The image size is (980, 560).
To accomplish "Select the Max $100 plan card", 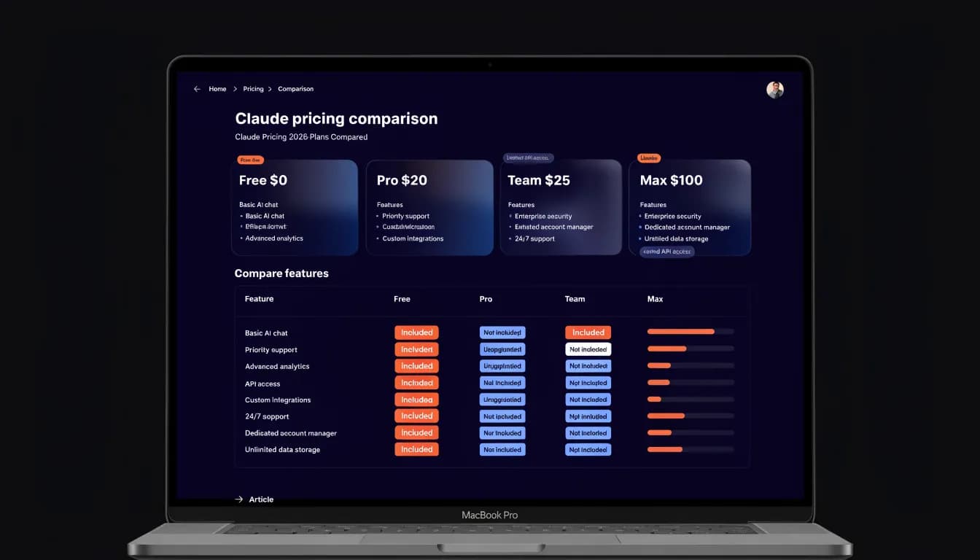I will [690, 208].
